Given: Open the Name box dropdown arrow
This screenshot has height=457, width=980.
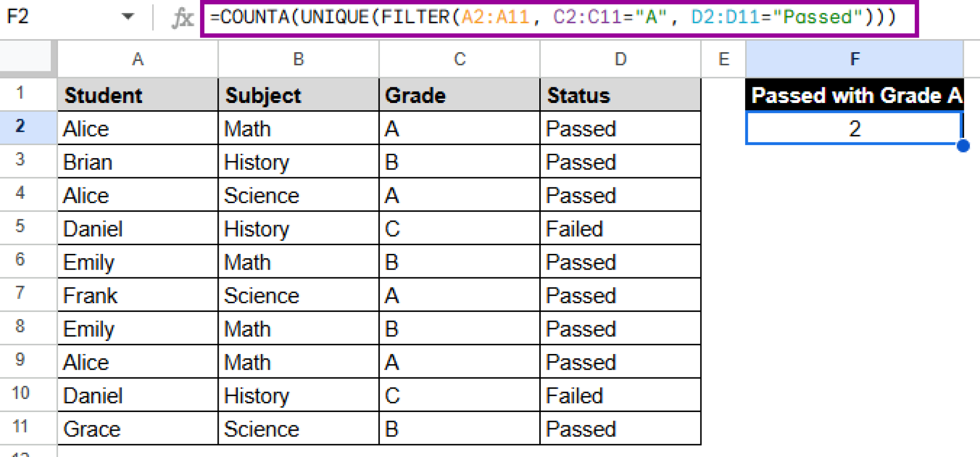Looking at the screenshot, I should click(x=127, y=17).
